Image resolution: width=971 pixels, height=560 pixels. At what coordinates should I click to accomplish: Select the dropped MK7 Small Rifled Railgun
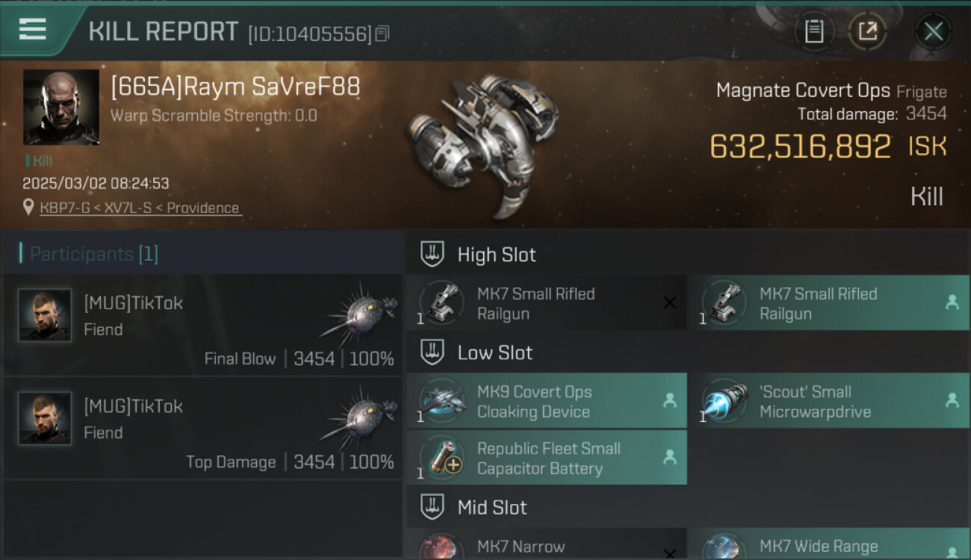[828, 302]
